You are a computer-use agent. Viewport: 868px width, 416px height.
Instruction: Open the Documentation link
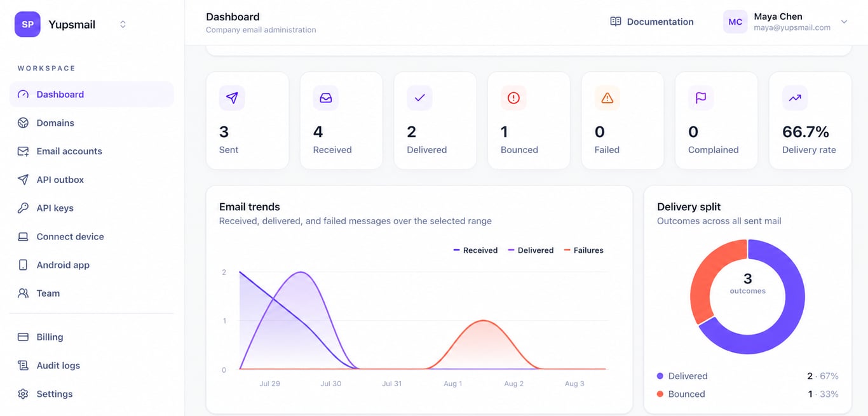click(x=651, y=22)
